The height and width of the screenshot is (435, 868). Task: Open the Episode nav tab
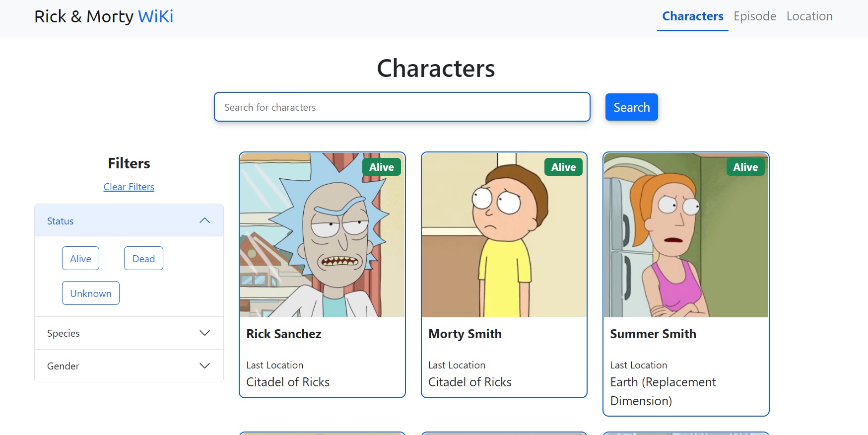(755, 16)
